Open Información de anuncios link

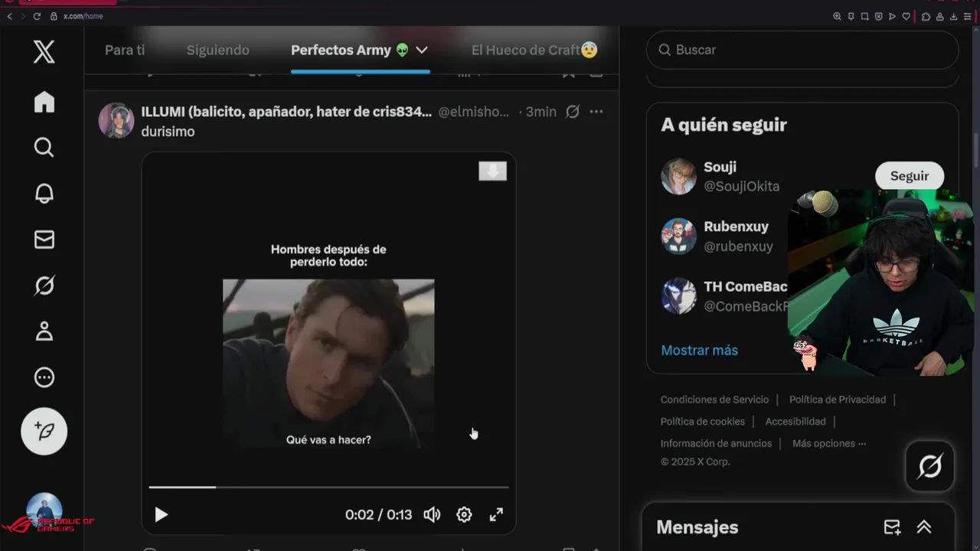tap(716, 443)
